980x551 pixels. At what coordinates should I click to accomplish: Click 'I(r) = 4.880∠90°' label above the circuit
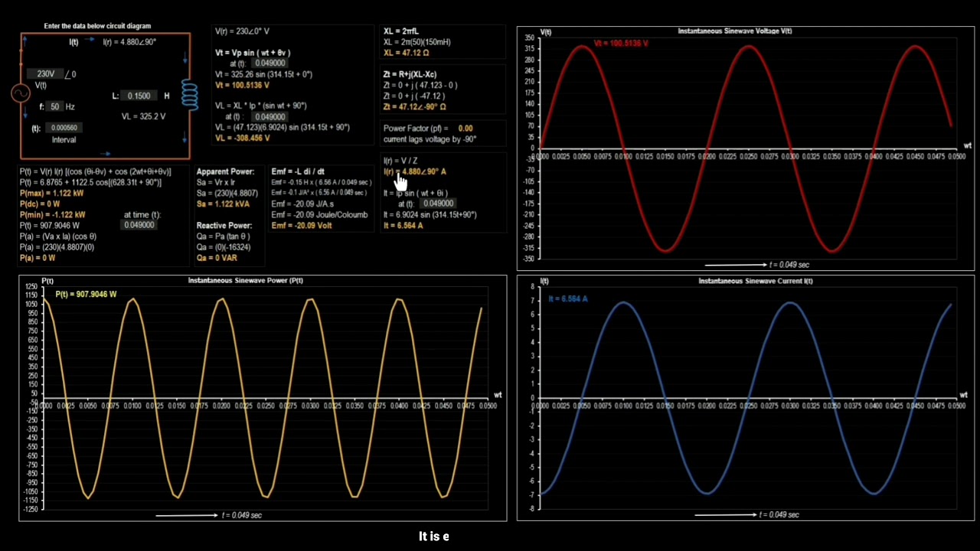click(129, 42)
